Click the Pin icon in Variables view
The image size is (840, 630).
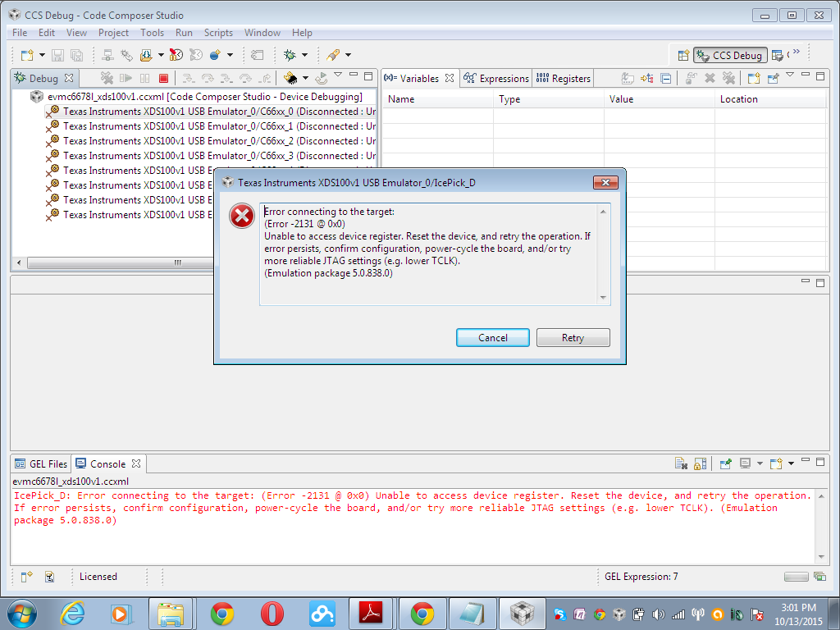pos(773,78)
